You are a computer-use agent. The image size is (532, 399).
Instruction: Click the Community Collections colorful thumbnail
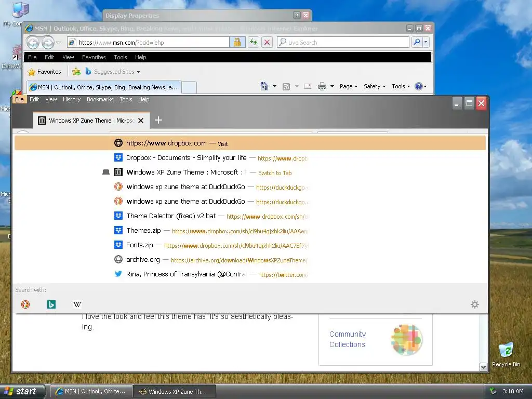click(x=406, y=340)
